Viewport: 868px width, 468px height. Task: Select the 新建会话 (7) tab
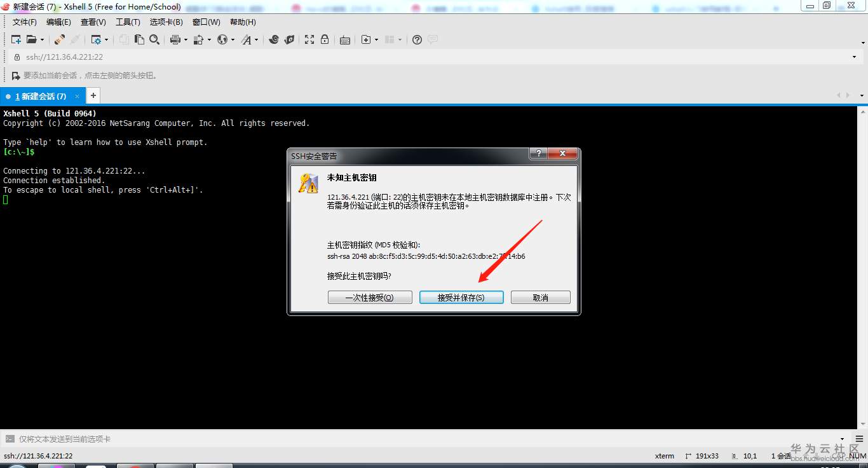(x=41, y=96)
